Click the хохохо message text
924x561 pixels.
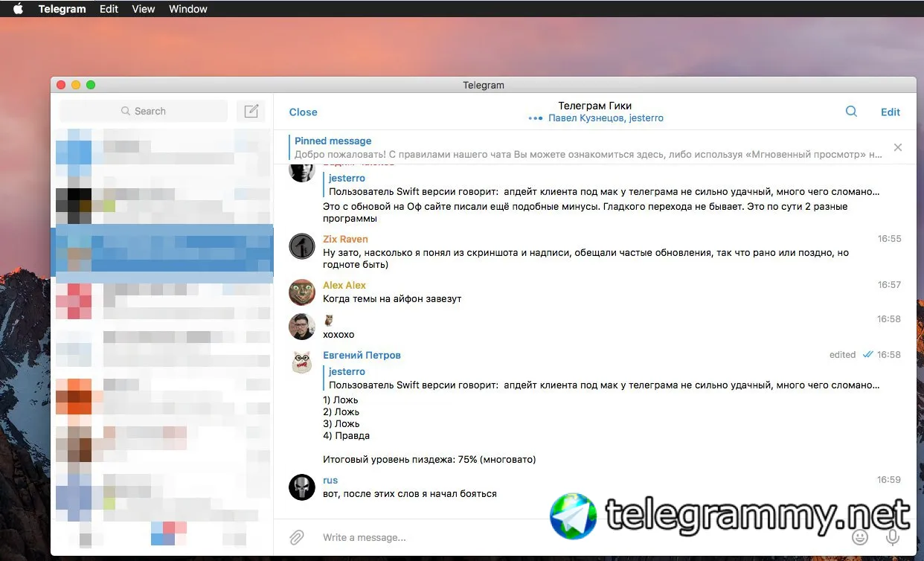point(339,334)
